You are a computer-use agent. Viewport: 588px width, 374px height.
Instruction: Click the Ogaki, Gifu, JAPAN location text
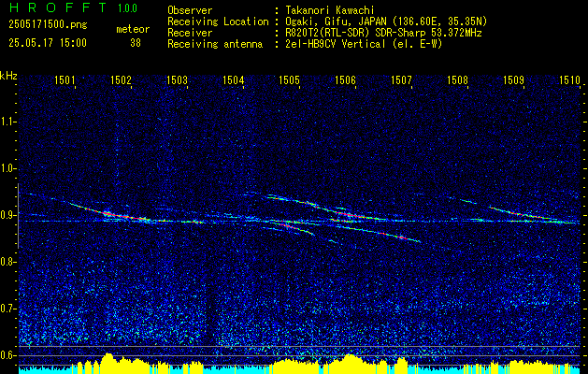point(386,22)
